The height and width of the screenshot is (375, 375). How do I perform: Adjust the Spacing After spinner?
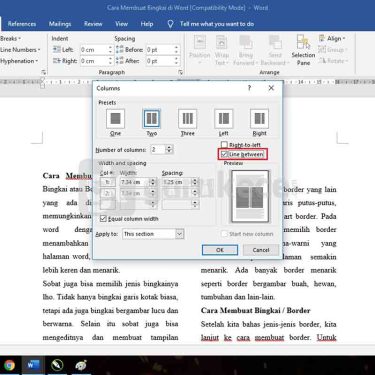click(177, 61)
